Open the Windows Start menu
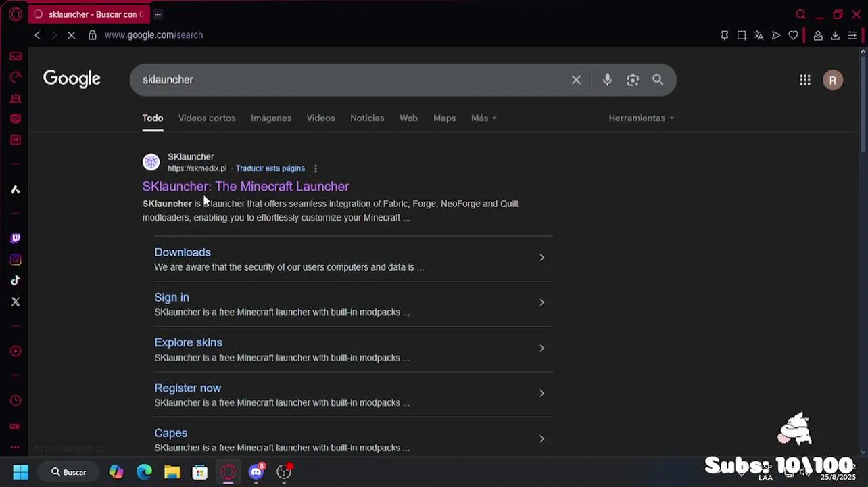This screenshot has height=487, width=868. 20,472
